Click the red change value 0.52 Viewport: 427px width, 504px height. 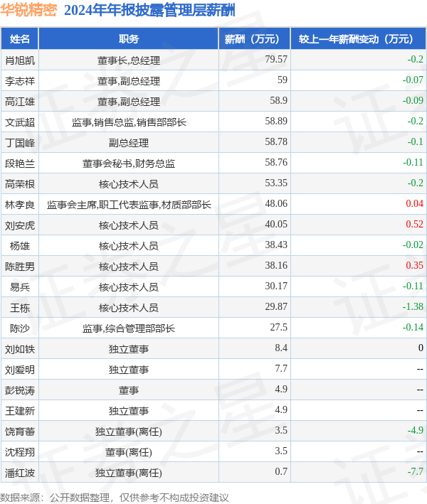tap(414, 224)
